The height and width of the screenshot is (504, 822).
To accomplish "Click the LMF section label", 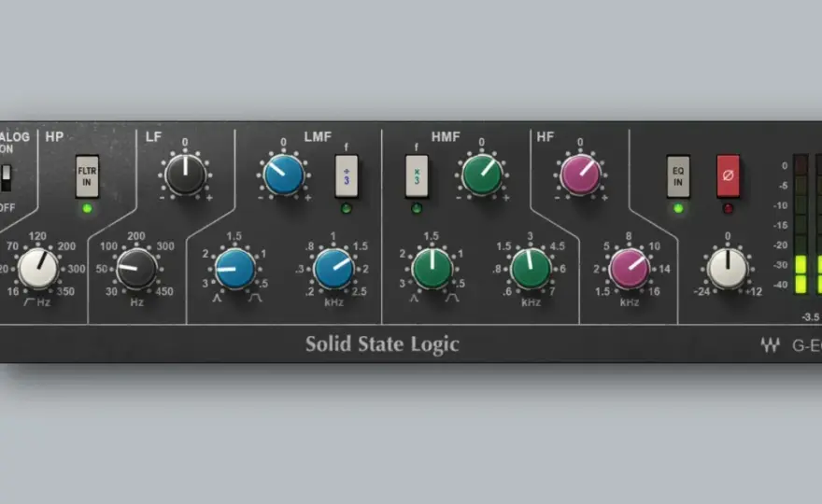I will (x=318, y=137).
